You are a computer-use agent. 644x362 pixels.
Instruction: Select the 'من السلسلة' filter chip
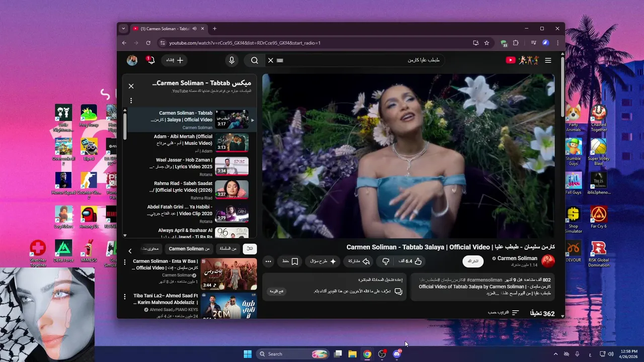227,249
